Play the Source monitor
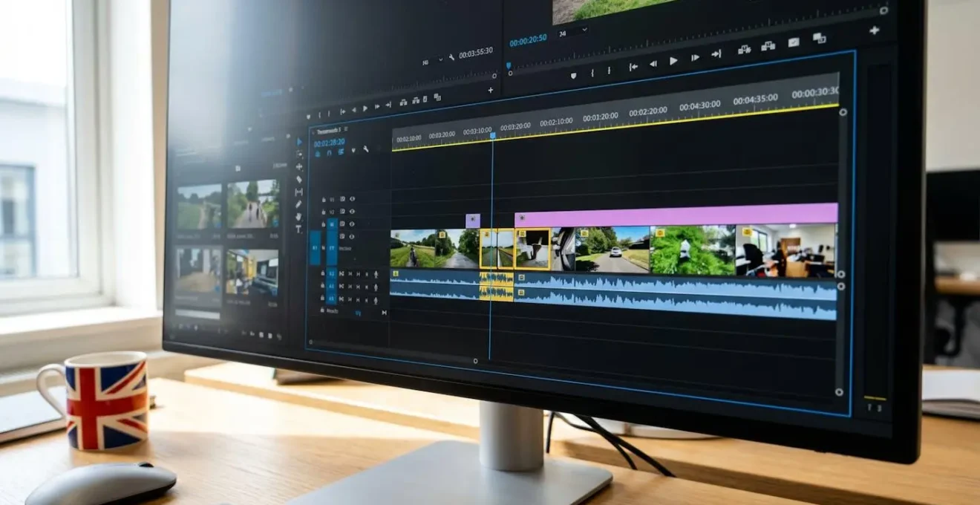The width and height of the screenshot is (980, 505). point(365,108)
